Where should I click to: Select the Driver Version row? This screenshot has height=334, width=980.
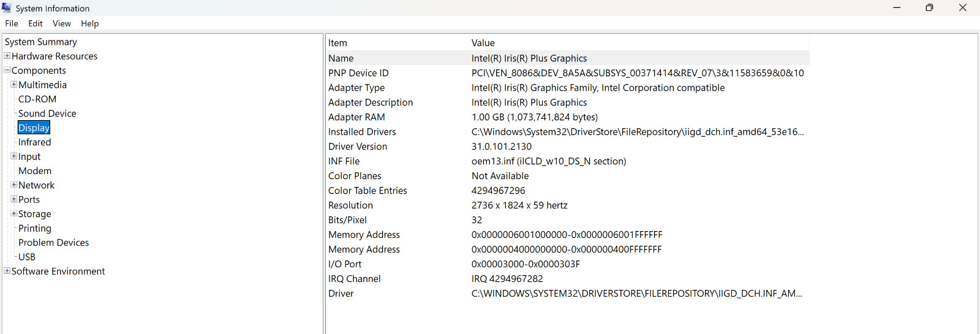tap(568, 146)
